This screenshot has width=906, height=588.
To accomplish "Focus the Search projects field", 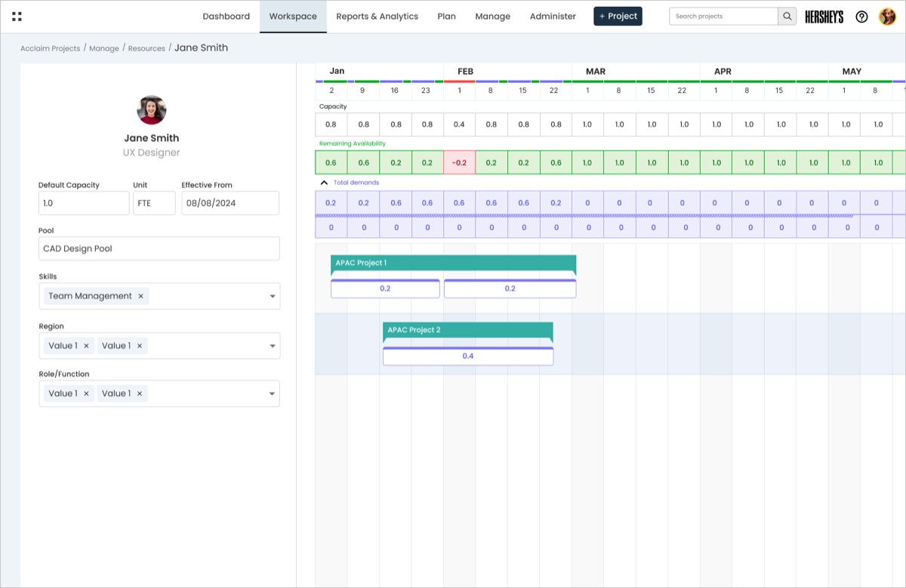I will click(723, 17).
